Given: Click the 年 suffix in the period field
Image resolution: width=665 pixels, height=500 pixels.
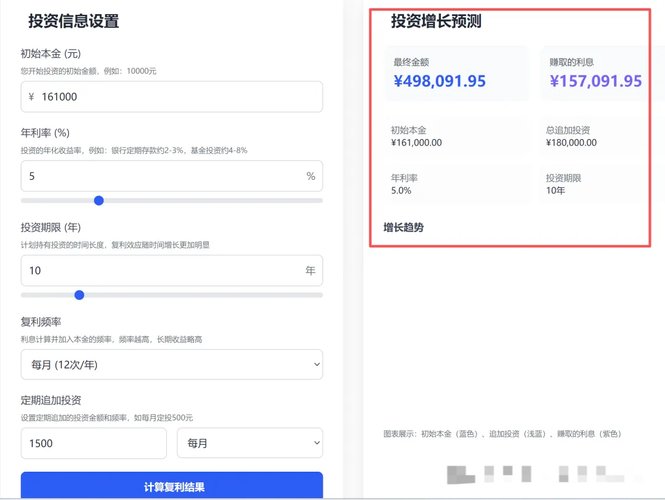Looking at the screenshot, I should point(310,271).
